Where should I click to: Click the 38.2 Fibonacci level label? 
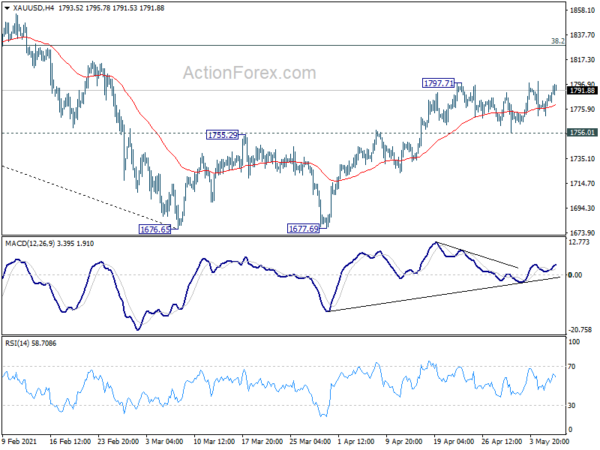[557, 41]
